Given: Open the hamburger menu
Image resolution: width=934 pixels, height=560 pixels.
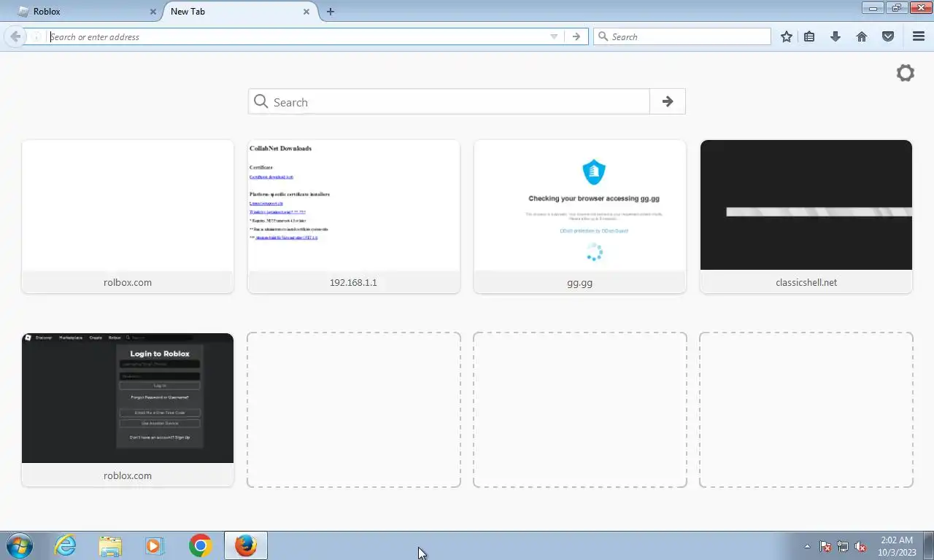Looking at the screenshot, I should pyautogui.click(x=919, y=36).
